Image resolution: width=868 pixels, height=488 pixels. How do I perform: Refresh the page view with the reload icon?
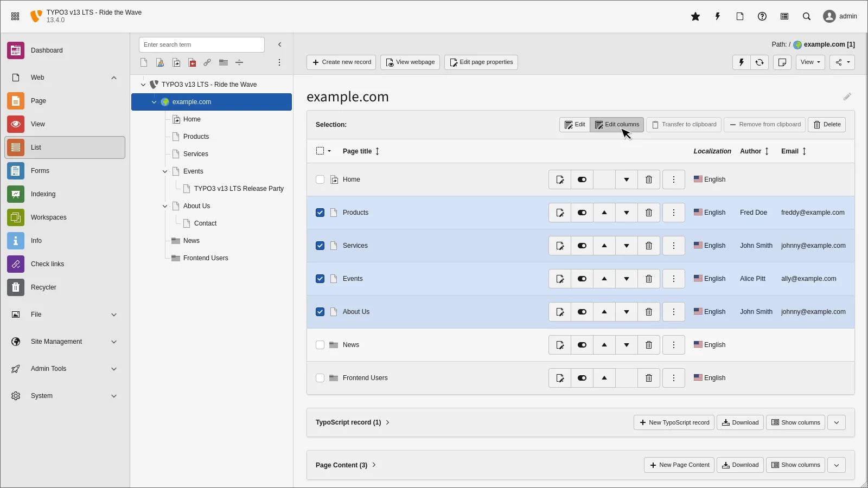759,62
